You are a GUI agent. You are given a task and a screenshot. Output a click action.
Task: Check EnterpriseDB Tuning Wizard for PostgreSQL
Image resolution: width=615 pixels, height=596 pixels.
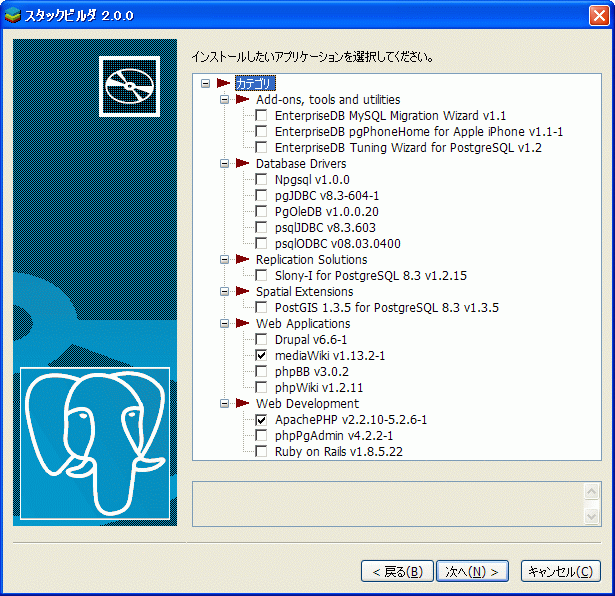[261, 147]
